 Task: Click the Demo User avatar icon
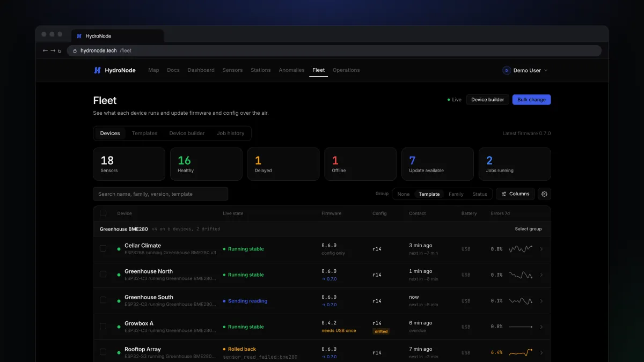point(507,70)
